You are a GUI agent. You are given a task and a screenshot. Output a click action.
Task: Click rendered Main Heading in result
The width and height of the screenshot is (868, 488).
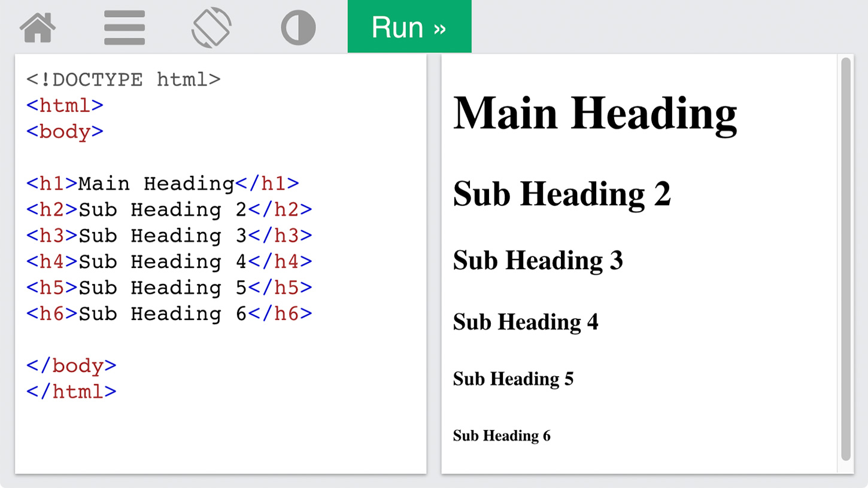point(595,114)
